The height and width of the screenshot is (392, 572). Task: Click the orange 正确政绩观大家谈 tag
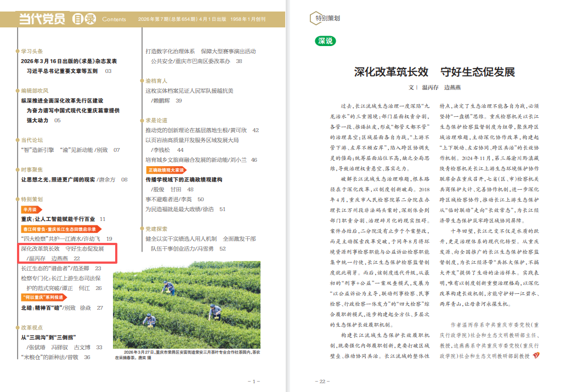coord(166,171)
